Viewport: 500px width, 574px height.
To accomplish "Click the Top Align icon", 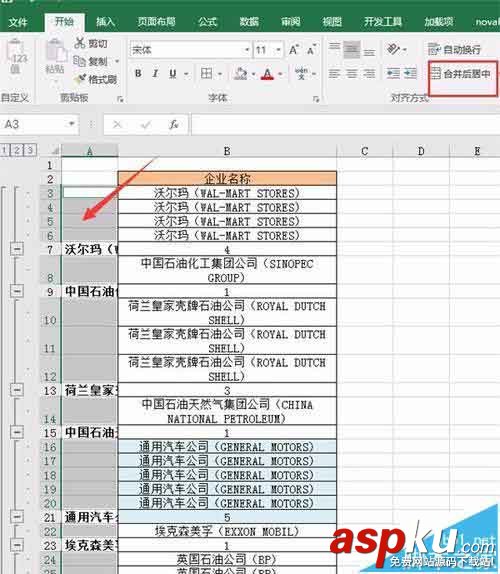I will 334,47.
